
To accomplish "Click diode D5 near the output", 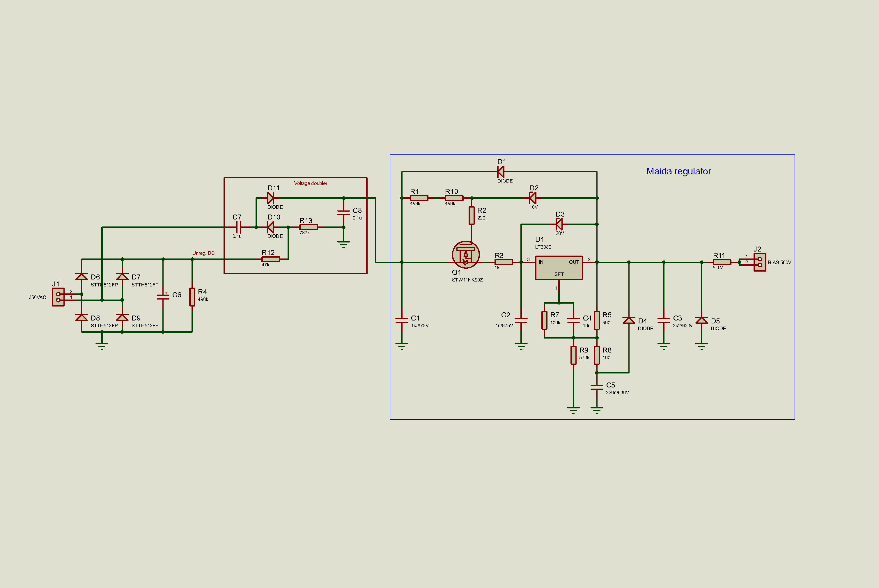I will coord(702,320).
